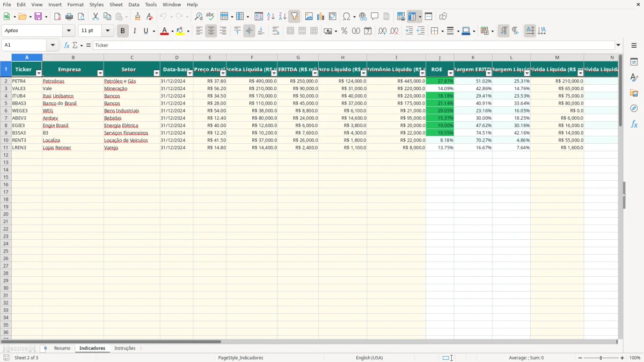Click the Copy icon
The width and height of the screenshot is (644, 362).
click(x=107, y=17)
